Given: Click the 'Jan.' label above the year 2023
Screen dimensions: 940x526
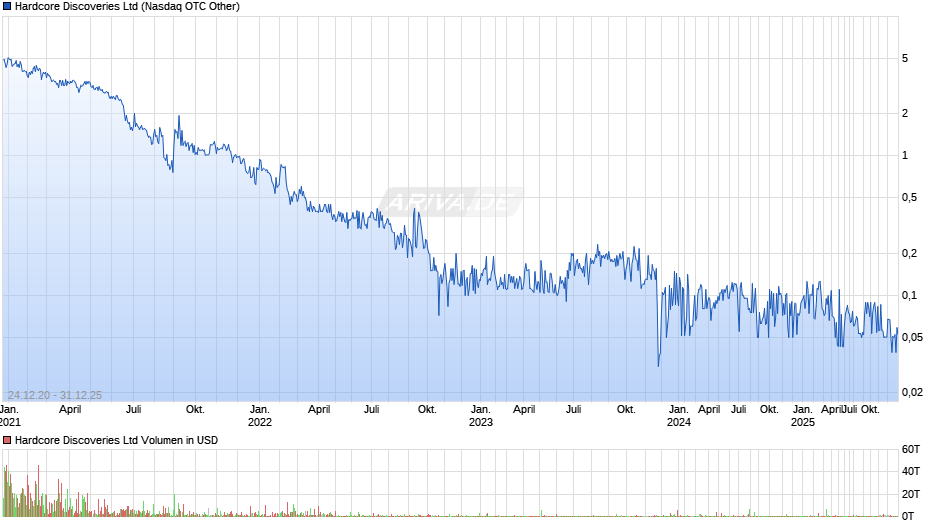Looking at the screenshot, I should click(480, 410).
